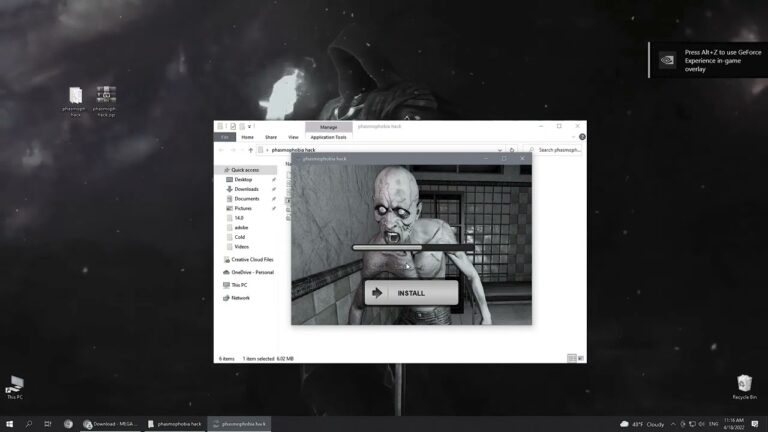Open Documents in Quick access
The width and height of the screenshot is (768, 432).
[x=246, y=199]
